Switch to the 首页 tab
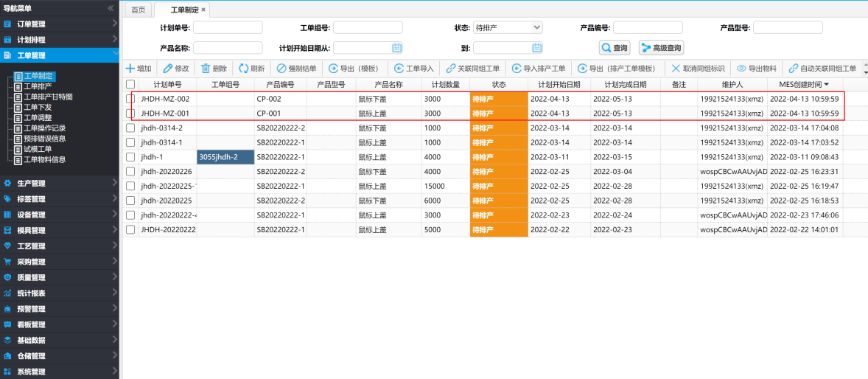This screenshot has height=379, width=868. [139, 10]
